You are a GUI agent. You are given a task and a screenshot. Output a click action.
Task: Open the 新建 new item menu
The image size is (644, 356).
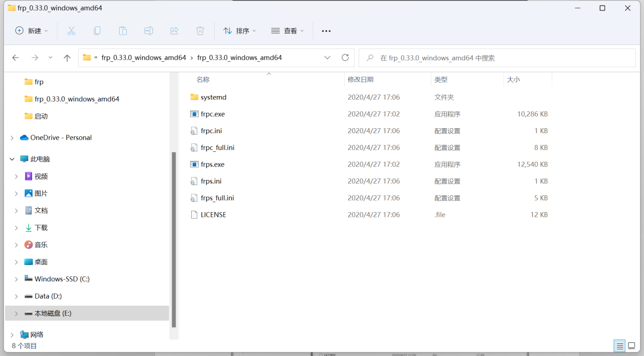click(32, 31)
